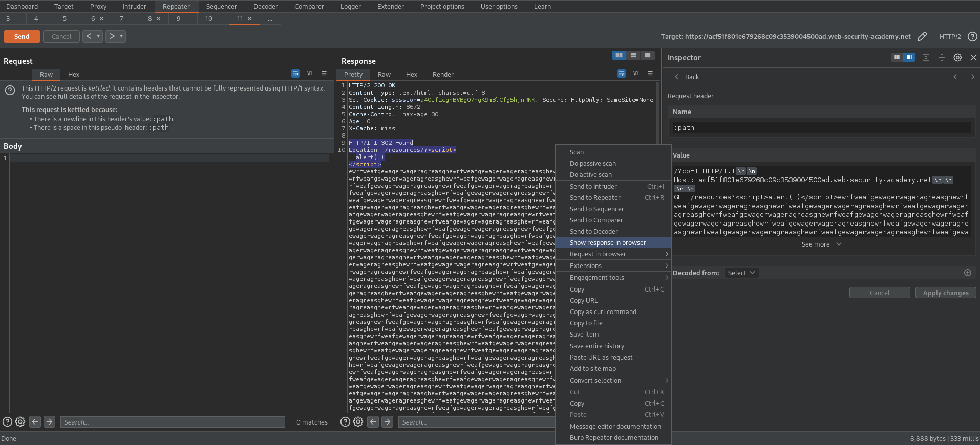Image resolution: width=980 pixels, height=445 pixels.
Task: Toggle word wrap in the Response editor
Action: click(x=622, y=74)
